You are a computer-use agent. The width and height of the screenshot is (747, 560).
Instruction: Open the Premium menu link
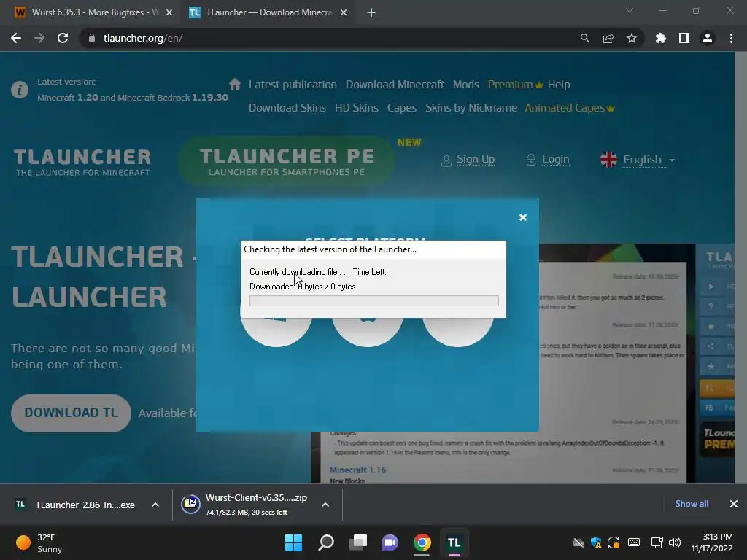coord(515,85)
